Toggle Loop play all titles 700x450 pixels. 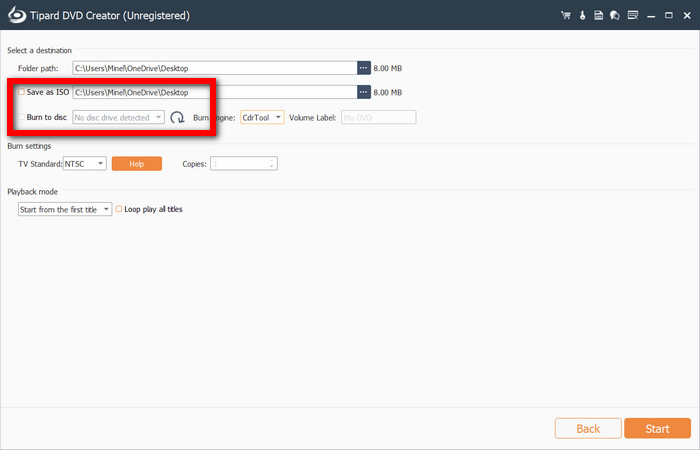tap(119, 209)
